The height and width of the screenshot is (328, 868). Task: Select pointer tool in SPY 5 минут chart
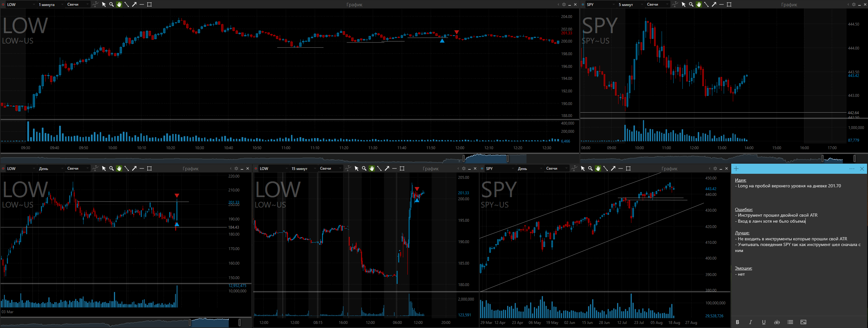(x=683, y=4)
